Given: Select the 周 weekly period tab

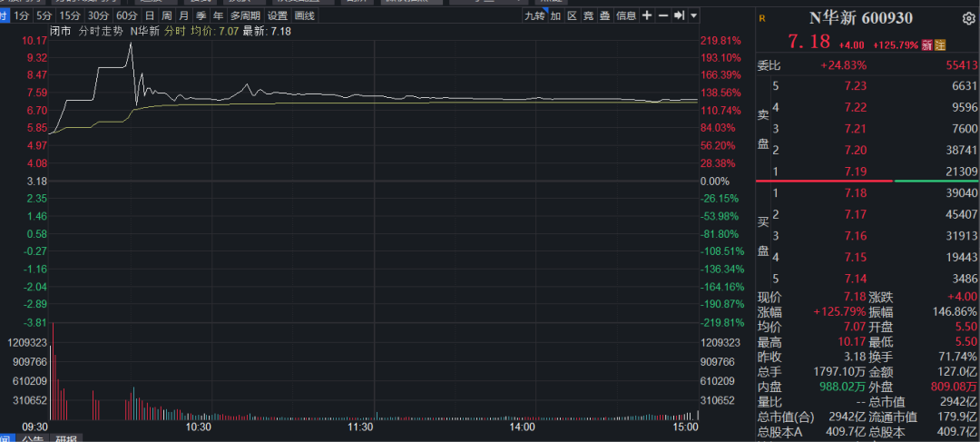Looking at the screenshot, I should click(x=166, y=15).
